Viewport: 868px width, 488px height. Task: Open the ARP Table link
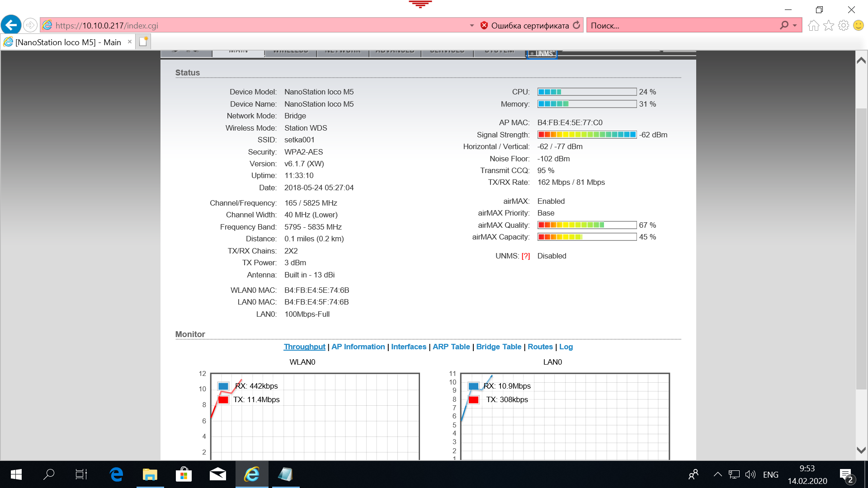point(451,347)
